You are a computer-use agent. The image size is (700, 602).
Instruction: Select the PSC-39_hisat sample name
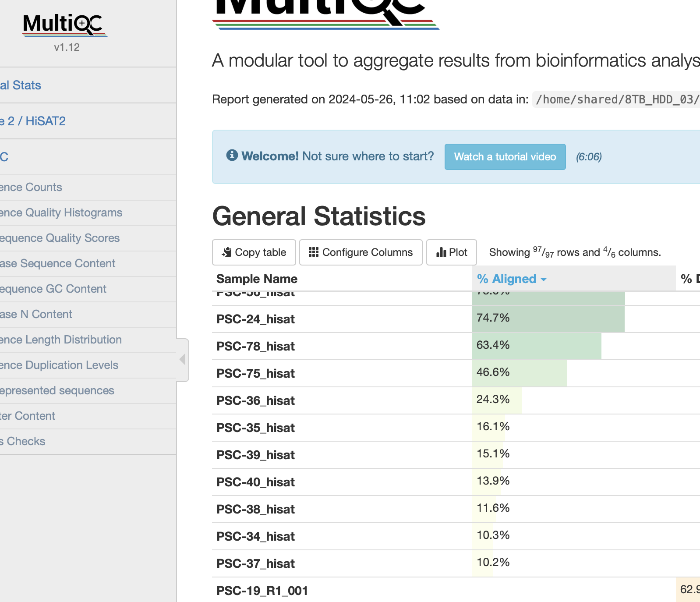tap(255, 455)
